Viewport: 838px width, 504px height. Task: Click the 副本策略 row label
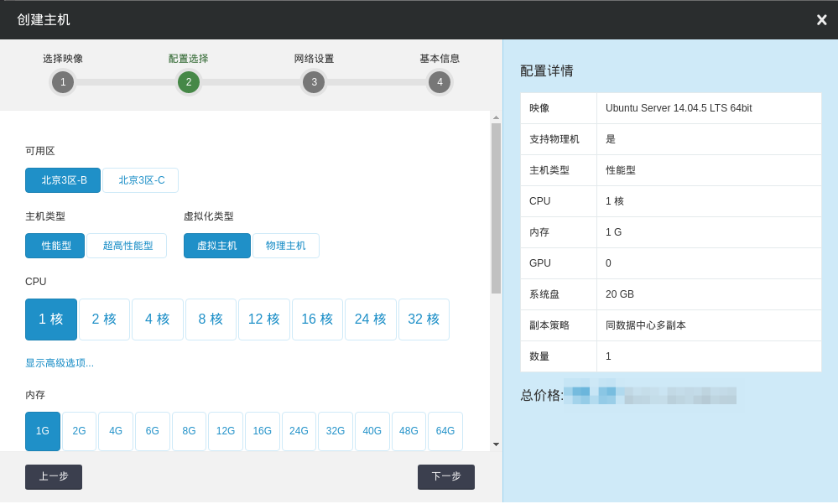click(x=549, y=325)
